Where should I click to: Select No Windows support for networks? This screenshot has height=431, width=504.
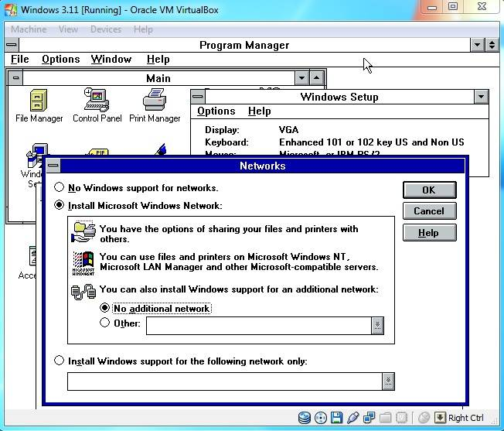(x=60, y=187)
